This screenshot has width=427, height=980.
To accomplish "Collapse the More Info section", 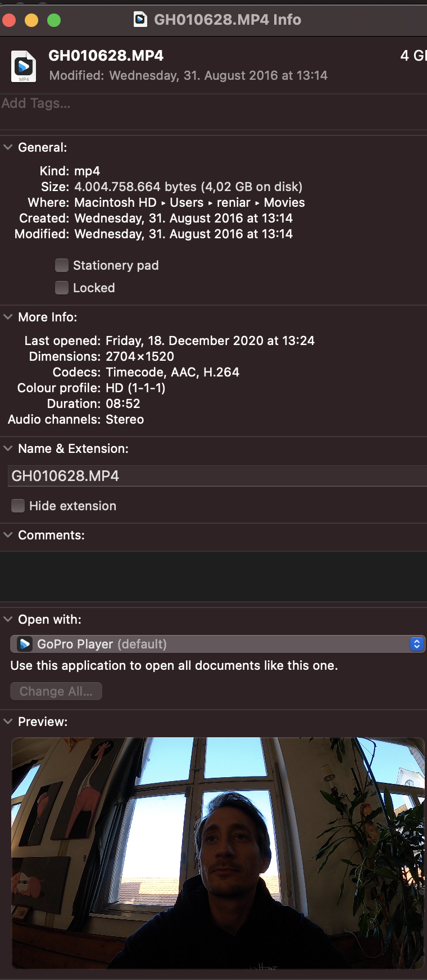I will pos(8,317).
